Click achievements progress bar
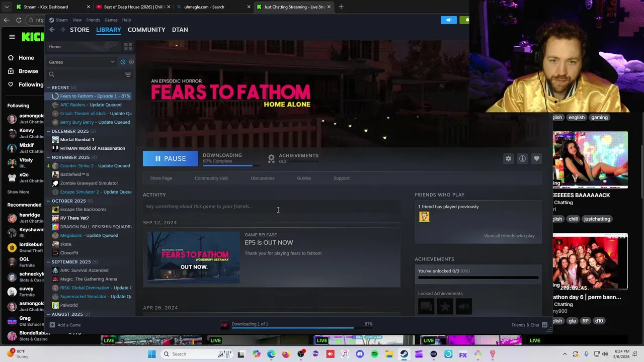Viewport: 644px width, 362px height. (x=478, y=277)
